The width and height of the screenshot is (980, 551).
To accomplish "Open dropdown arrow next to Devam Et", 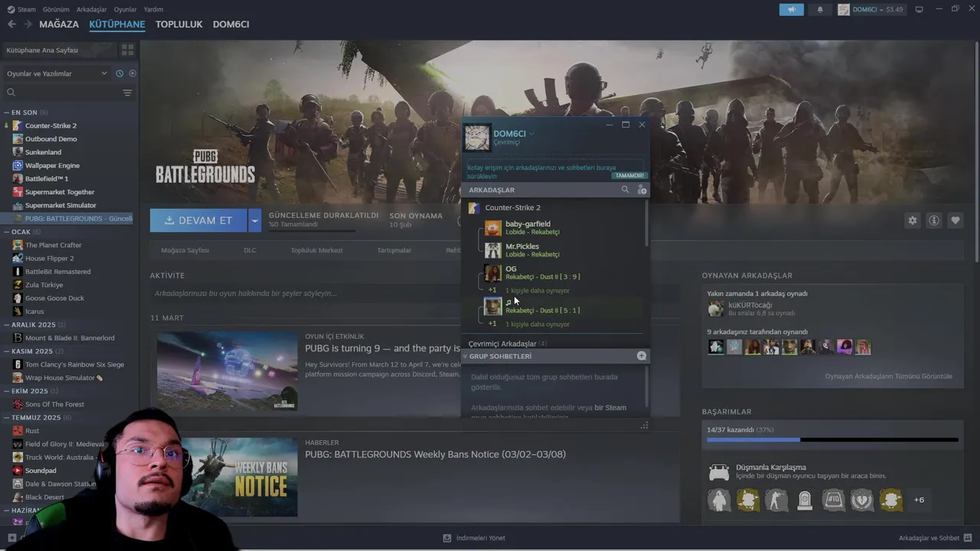I will (x=254, y=220).
